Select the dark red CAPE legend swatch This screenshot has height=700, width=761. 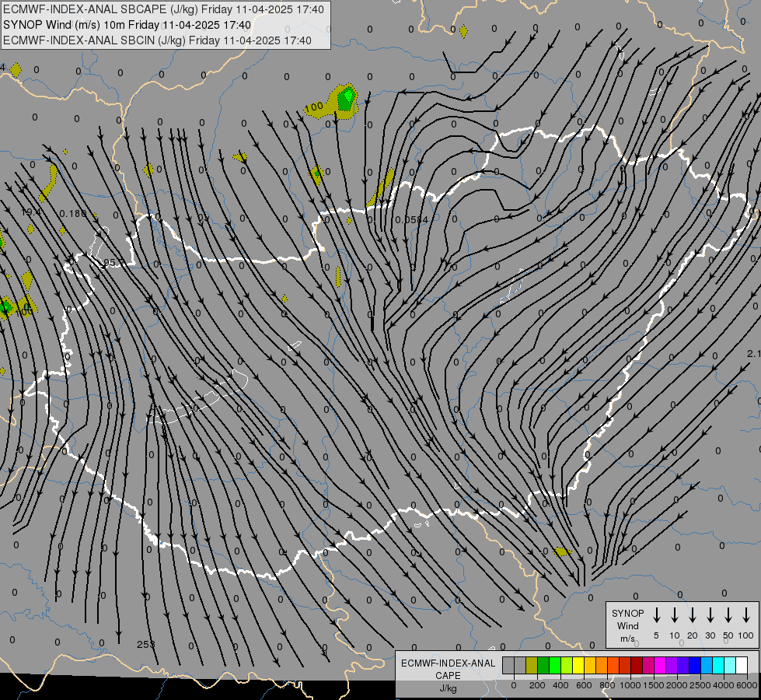pos(637,665)
